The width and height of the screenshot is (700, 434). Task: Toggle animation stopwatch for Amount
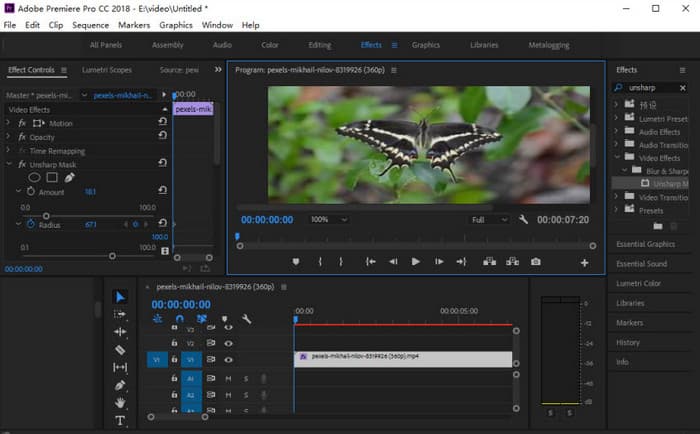[x=30, y=192]
